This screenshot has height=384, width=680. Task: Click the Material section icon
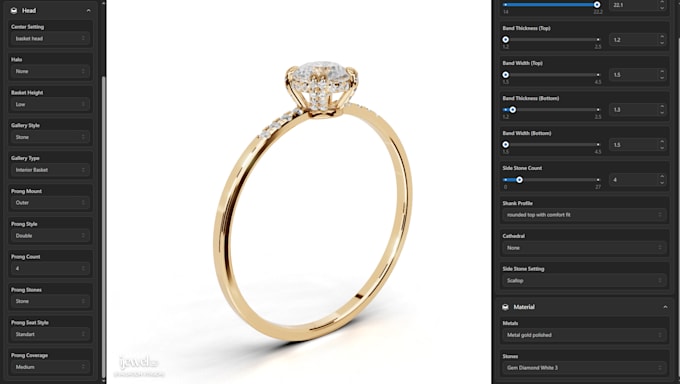pyautogui.click(x=505, y=307)
